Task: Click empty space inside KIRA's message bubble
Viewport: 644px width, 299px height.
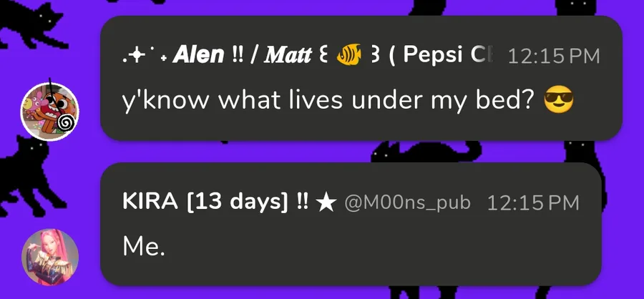Action: point(394,250)
